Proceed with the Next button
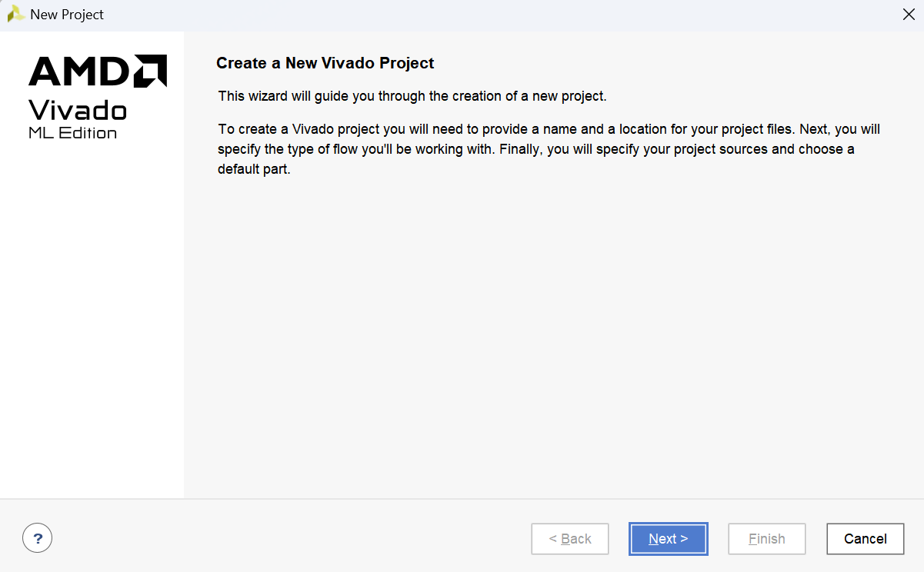924x572 pixels. 668,539
